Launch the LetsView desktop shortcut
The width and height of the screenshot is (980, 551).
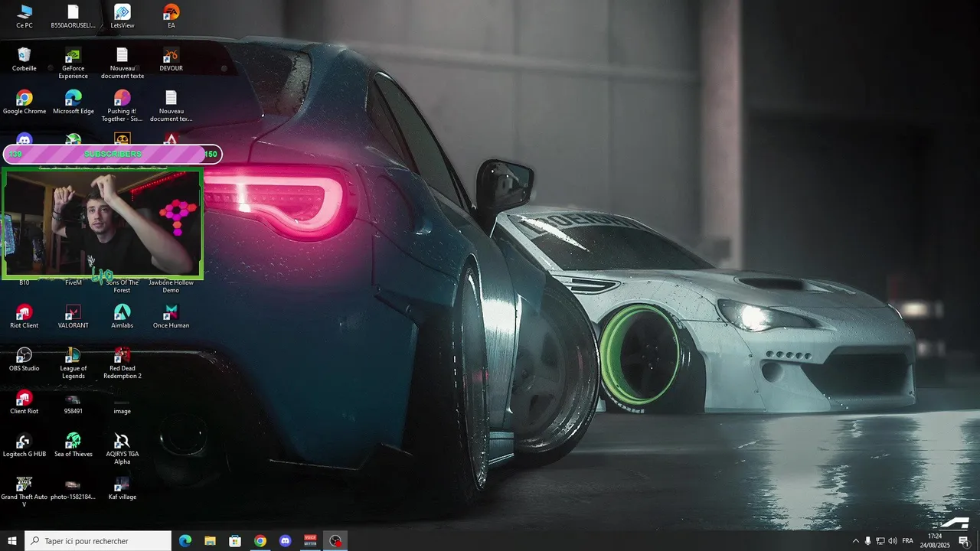tap(122, 17)
